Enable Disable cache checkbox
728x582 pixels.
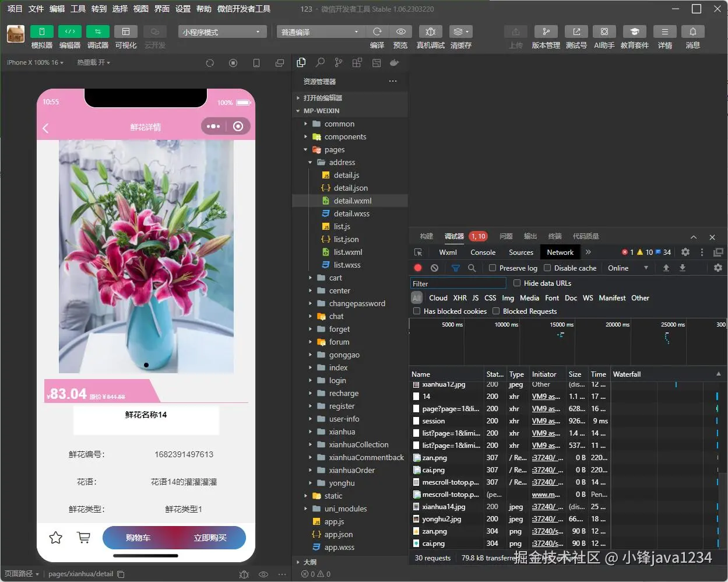(x=547, y=268)
